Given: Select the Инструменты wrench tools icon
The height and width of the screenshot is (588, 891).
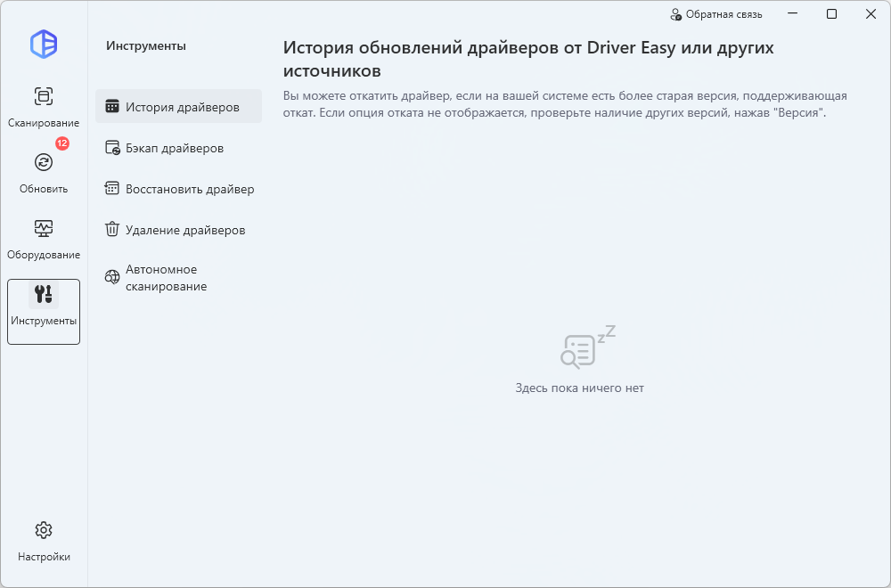Looking at the screenshot, I should click(x=44, y=294).
